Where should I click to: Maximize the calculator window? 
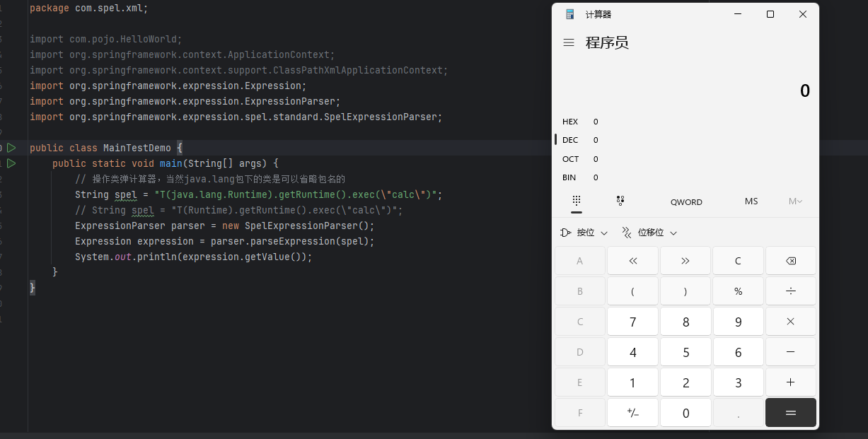click(770, 14)
